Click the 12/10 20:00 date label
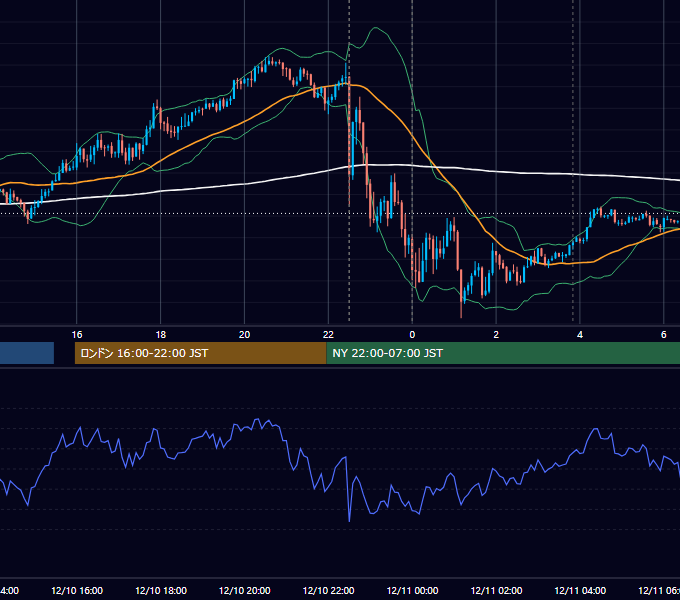 tap(245, 590)
